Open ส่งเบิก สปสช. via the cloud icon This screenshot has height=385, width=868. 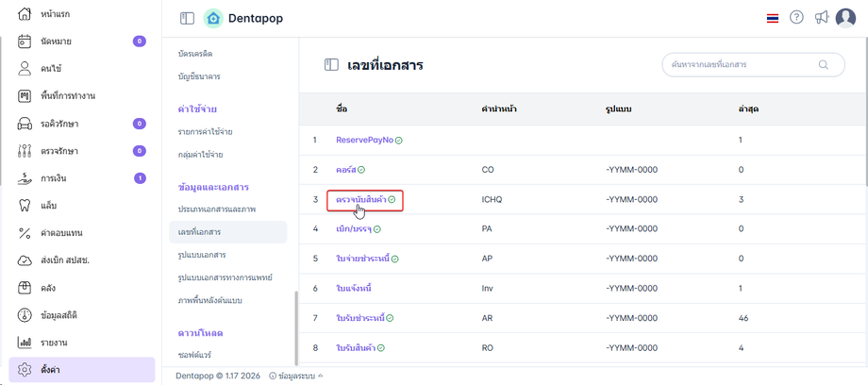25,259
